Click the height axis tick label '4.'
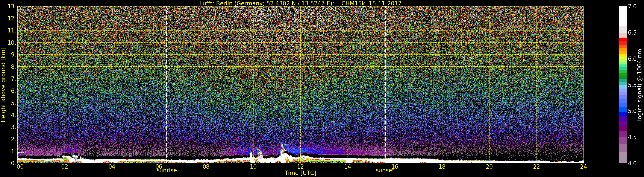644x177 pixels. 14,115
